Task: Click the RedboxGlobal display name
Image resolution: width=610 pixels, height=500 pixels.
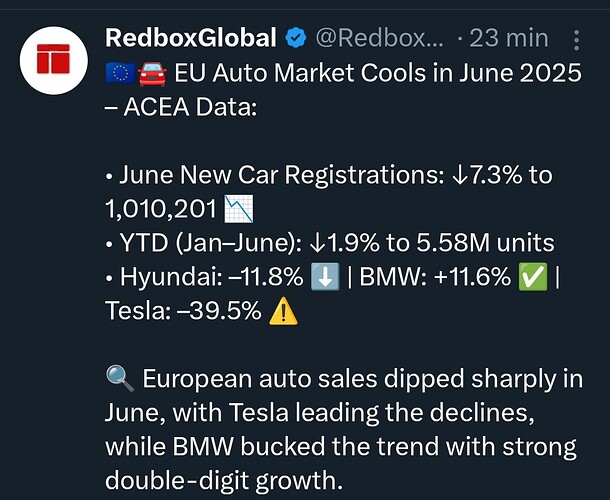Action: pyautogui.click(x=191, y=38)
